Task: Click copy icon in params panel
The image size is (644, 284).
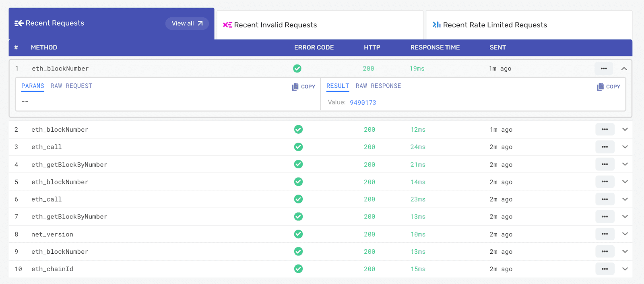Action: point(295,87)
